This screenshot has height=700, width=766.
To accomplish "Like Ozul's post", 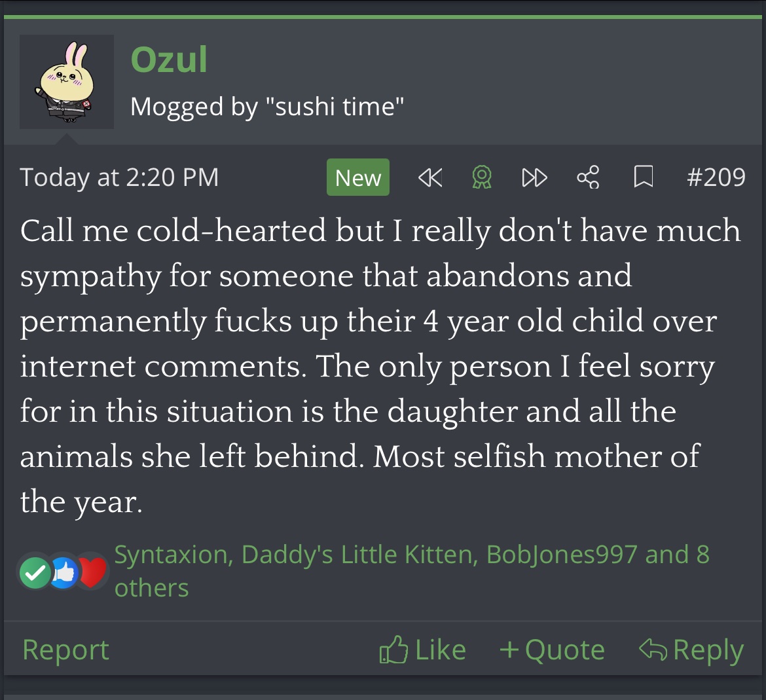I will (423, 650).
